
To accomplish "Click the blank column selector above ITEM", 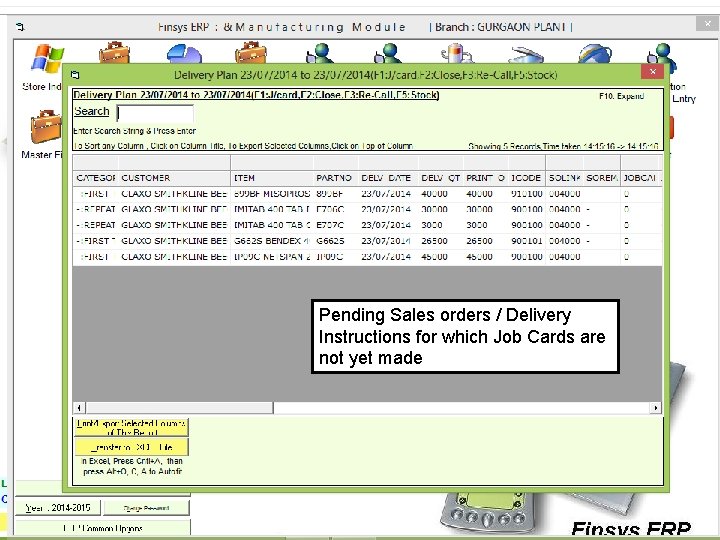I will [272, 163].
